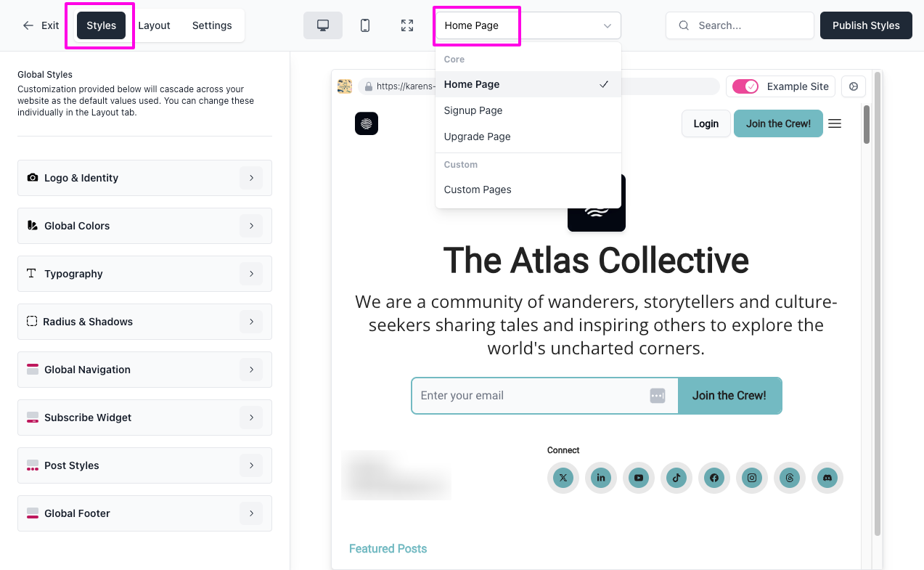Expand the Logo & Identity section
Viewport: 924px width, 570px height.
tap(250, 178)
